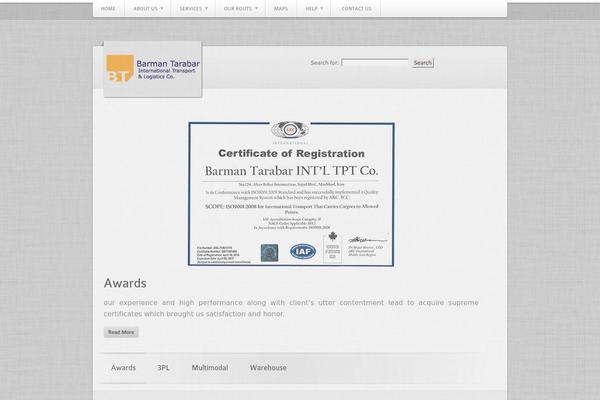Screen dimensions: 600x400
Task: Switch to the 3PL tab
Action: (163, 368)
